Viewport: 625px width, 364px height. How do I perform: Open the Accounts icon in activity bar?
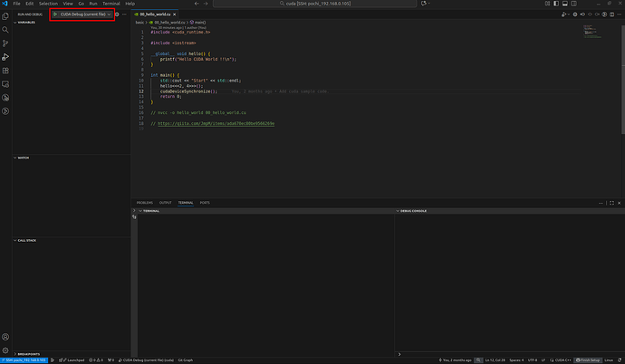[5, 335]
